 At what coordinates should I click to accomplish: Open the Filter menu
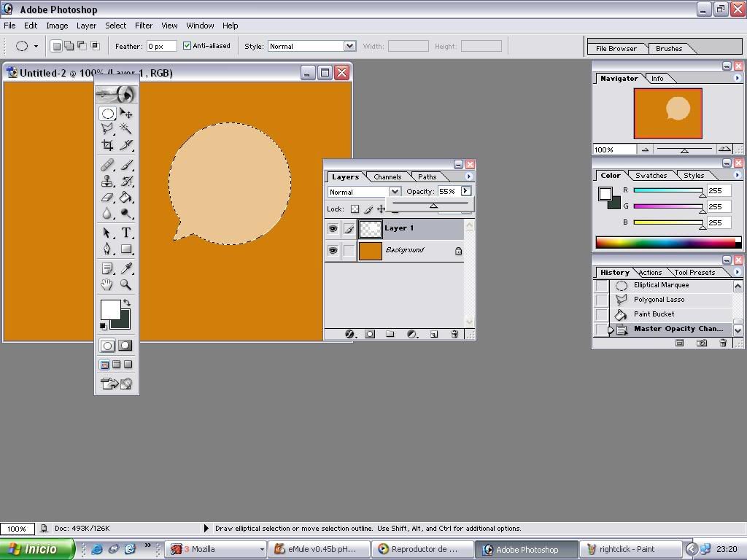144,26
